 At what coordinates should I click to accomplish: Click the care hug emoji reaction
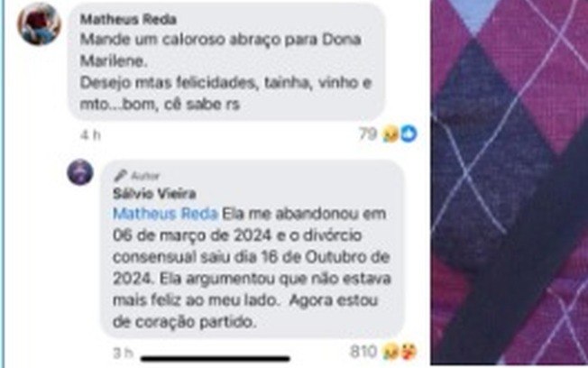click(409, 352)
